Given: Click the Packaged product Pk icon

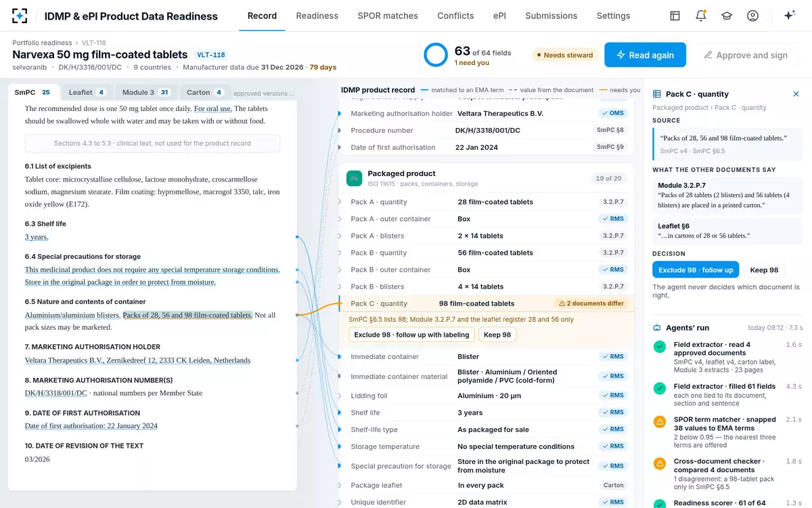Looking at the screenshot, I should pyautogui.click(x=355, y=178).
